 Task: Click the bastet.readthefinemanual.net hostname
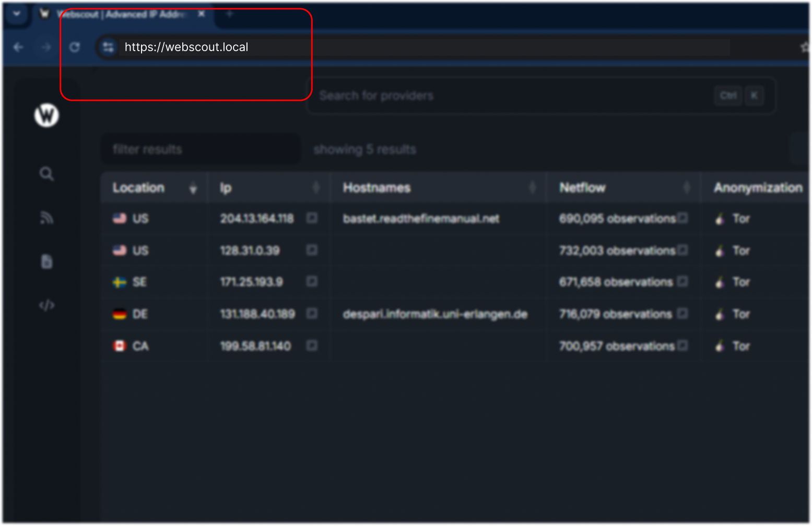click(x=421, y=219)
